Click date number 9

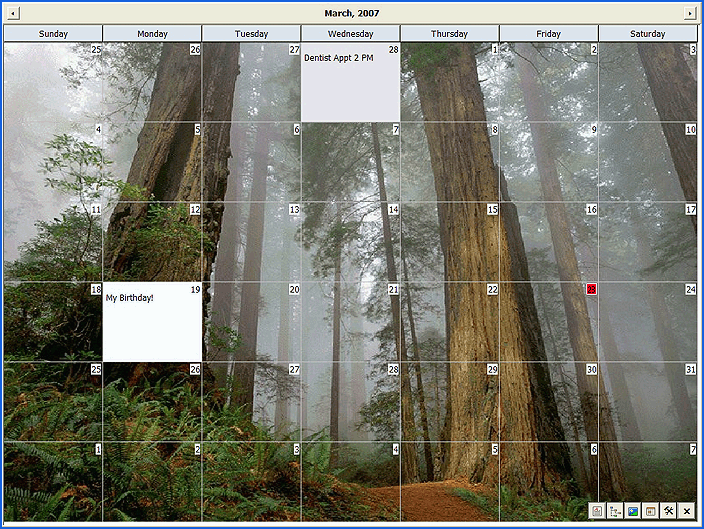point(594,130)
